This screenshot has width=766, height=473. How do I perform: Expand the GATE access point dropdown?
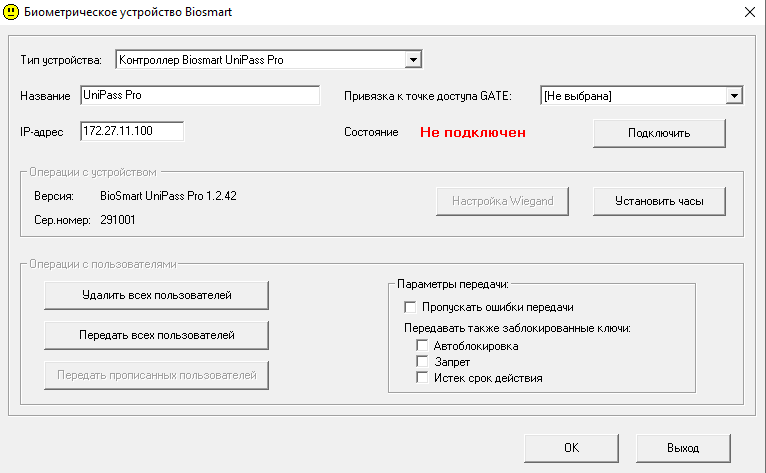734,95
